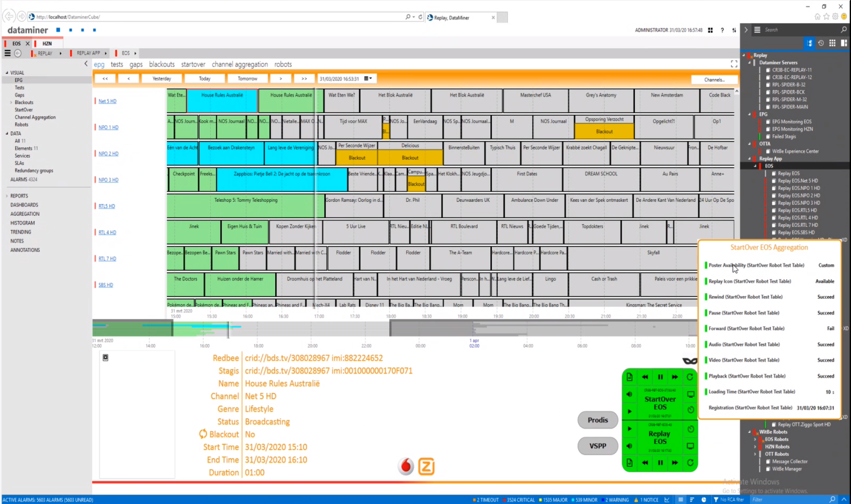Toggle fullscreen view of the EPG panel
Viewport: 851px width, 504px height.
coord(734,64)
